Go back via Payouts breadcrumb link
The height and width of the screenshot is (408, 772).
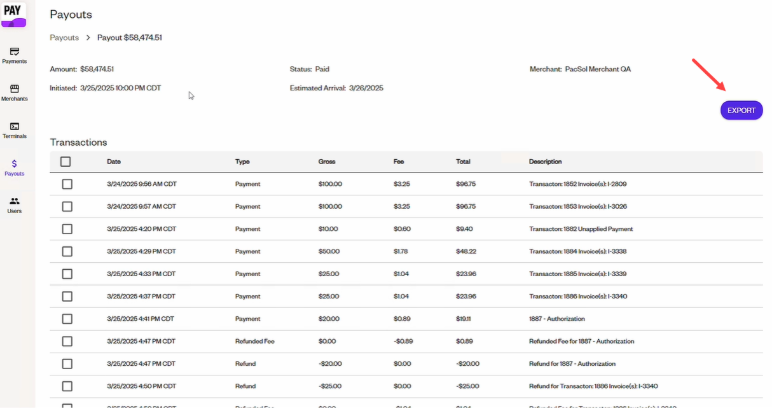coord(64,37)
